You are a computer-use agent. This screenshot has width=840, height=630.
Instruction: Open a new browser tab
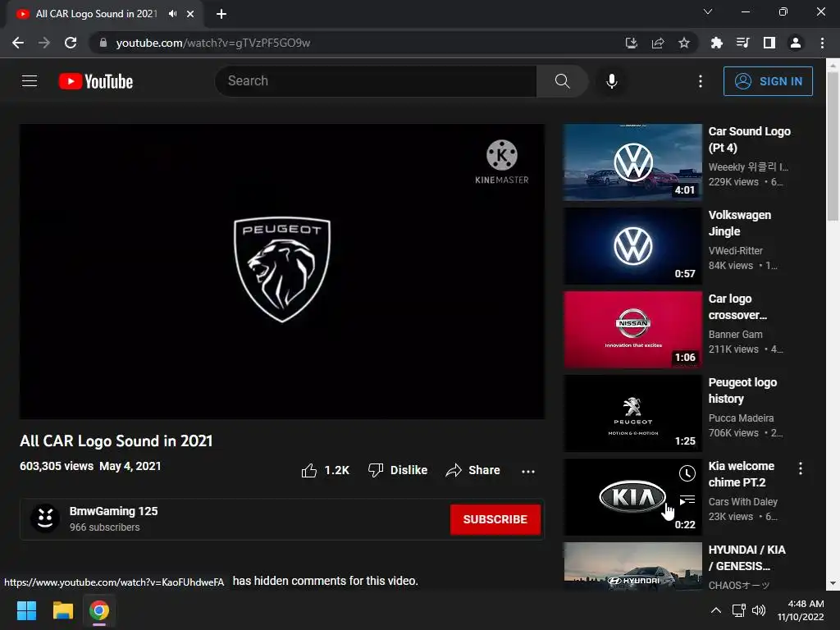(221, 14)
